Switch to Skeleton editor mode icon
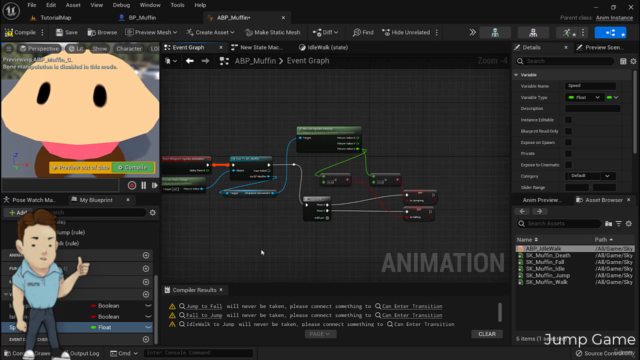The height and width of the screenshot is (360, 640). click(x=495, y=33)
